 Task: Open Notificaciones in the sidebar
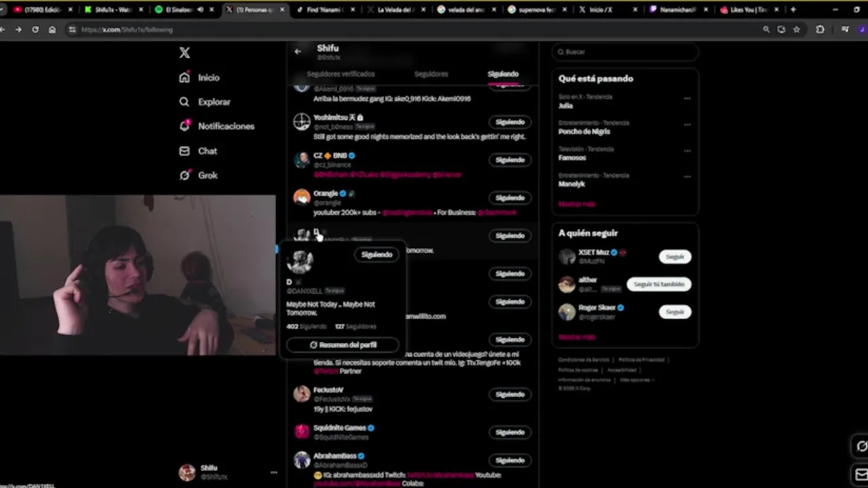click(216, 126)
